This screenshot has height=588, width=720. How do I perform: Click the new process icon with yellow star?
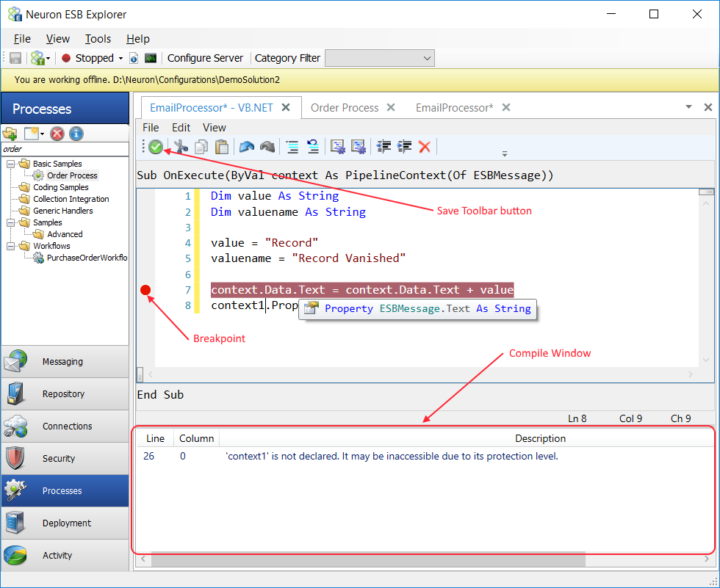point(31,134)
